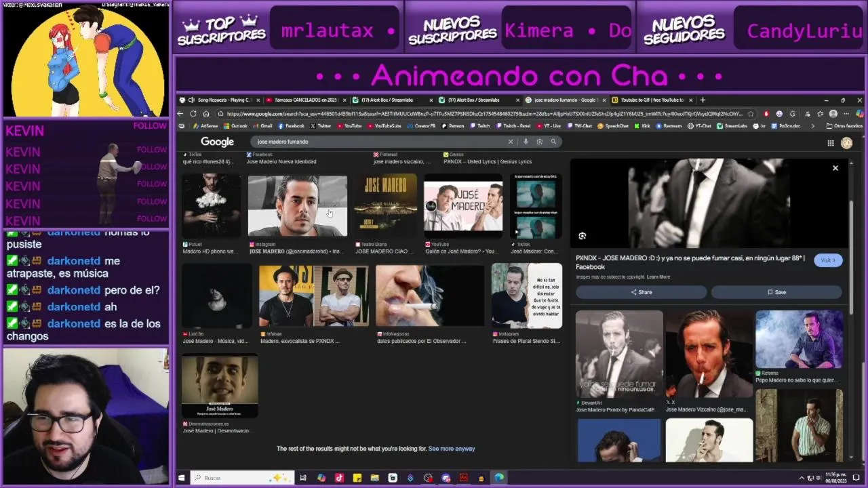Click the Google logo
Screen dimensions: 868x488
click(217, 142)
